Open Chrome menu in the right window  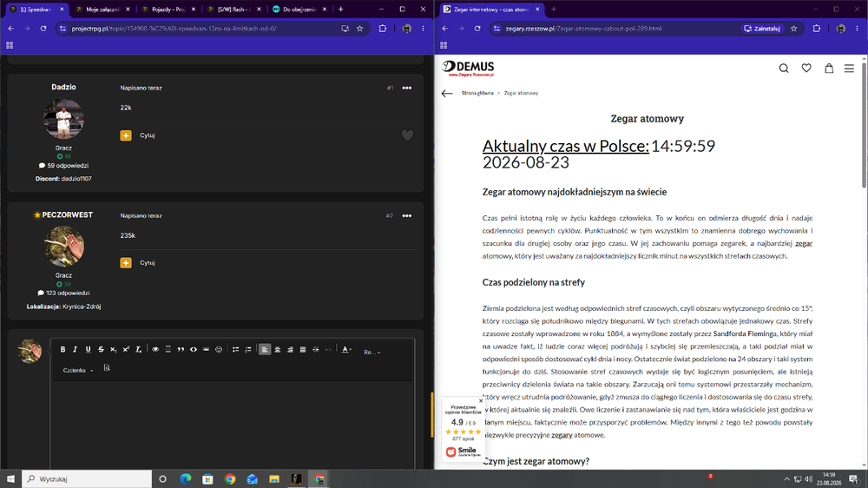pos(857,29)
